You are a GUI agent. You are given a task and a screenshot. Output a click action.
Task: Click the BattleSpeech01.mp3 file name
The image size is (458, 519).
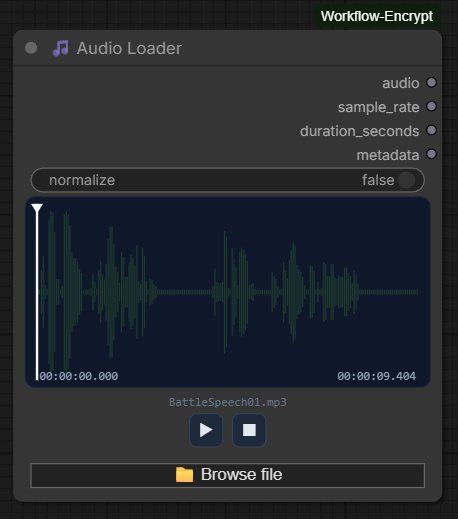(228, 402)
